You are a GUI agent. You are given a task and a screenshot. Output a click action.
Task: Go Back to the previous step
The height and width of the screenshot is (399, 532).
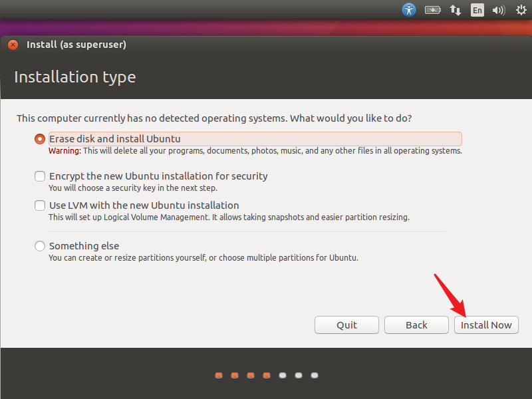pyautogui.click(x=416, y=325)
